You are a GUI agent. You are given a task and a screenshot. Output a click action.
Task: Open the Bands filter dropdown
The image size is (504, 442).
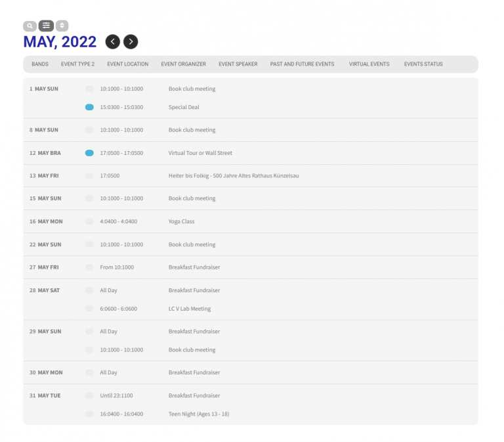40,64
